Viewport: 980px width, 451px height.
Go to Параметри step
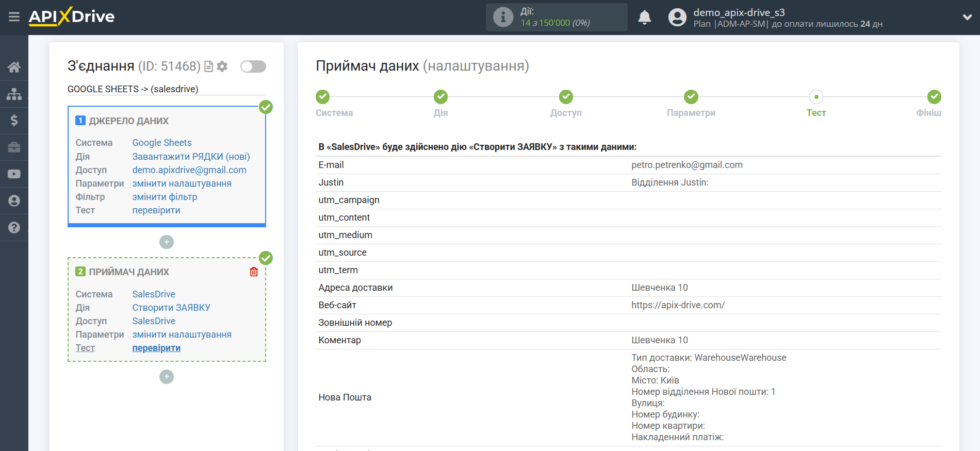(x=691, y=96)
